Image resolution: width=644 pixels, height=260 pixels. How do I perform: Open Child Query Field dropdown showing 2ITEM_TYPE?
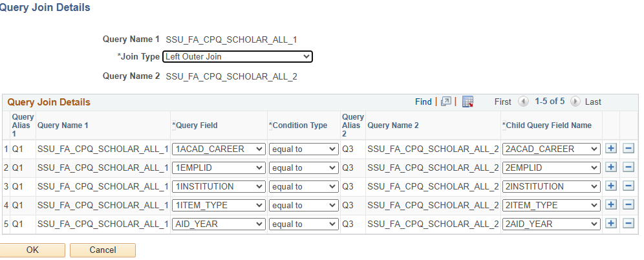[x=551, y=205]
